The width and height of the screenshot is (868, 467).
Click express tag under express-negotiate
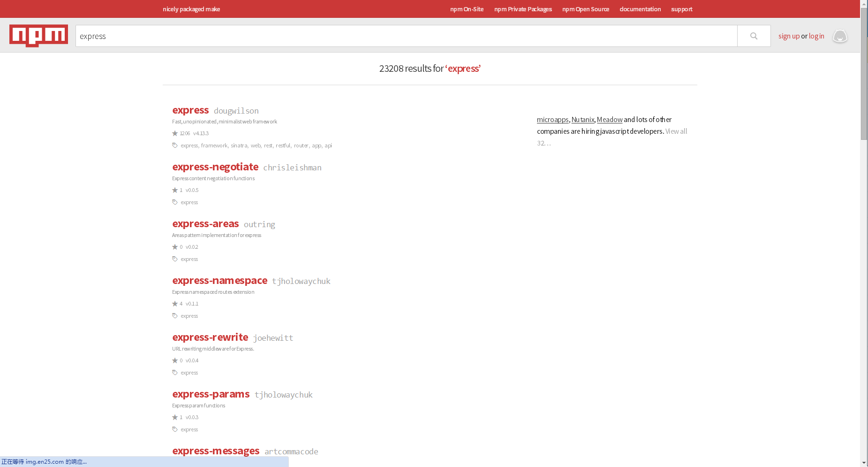coord(189,202)
